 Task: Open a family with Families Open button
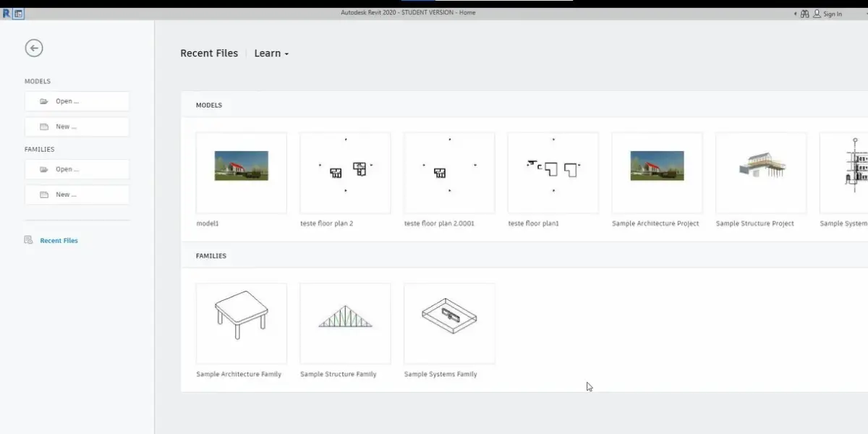(x=77, y=169)
